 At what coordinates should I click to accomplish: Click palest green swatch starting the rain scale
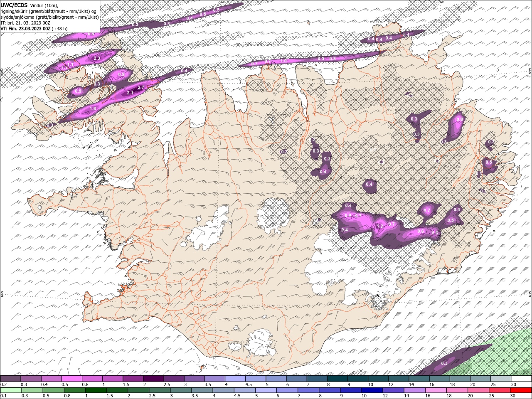point(10,390)
